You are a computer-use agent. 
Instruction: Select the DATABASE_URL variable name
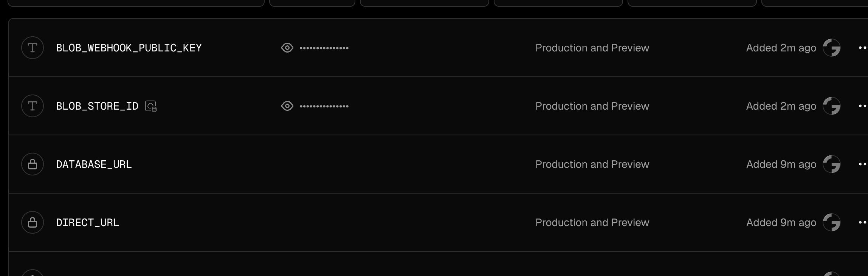click(x=94, y=164)
